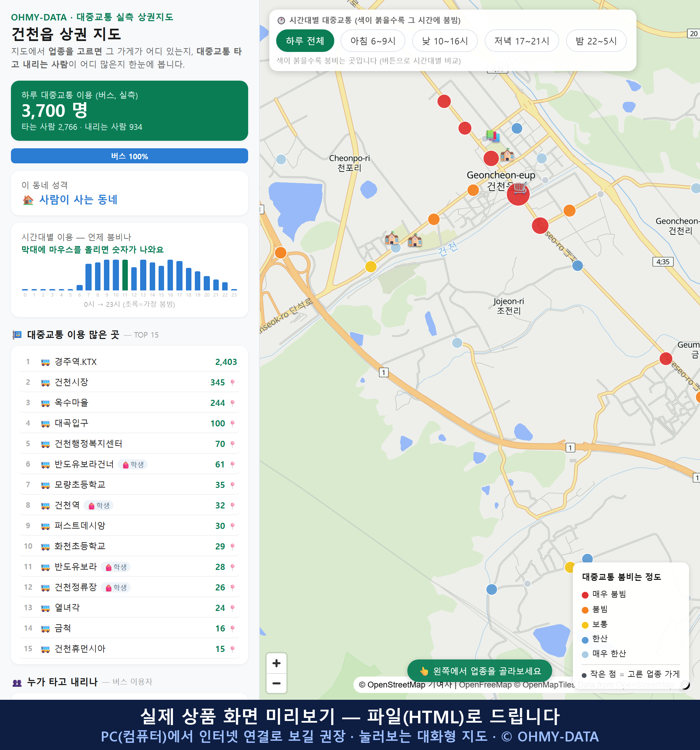Select the 하루 전체 time filter
Image resolution: width=700 pixels, height=750 pixels.
tap(305, 41)
